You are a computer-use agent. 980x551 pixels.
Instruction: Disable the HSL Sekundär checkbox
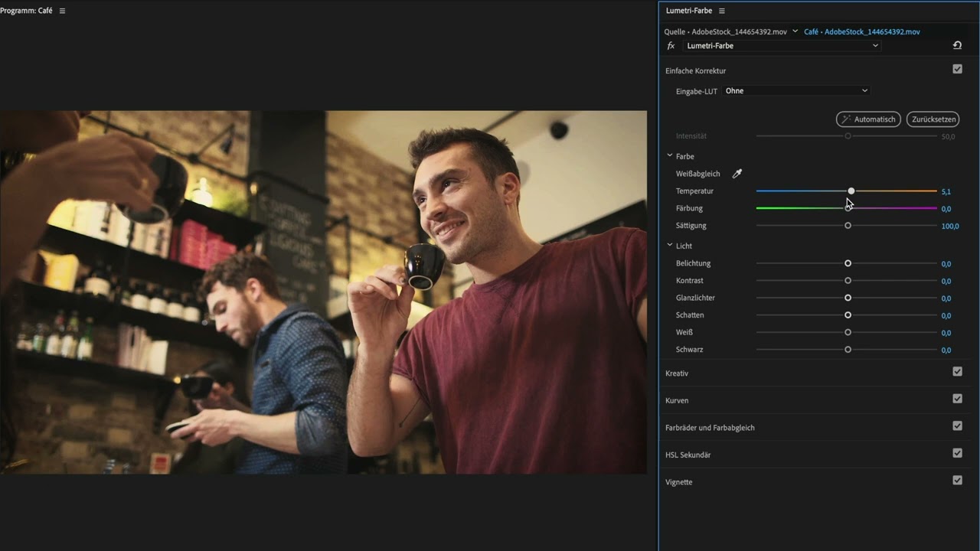[x=957, y=453]
